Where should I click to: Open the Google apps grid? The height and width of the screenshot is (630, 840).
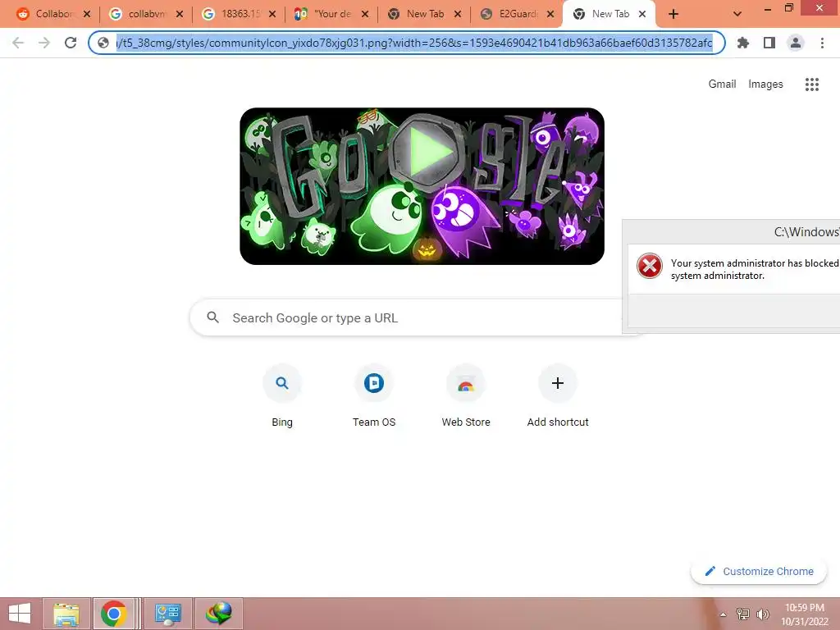(811, 84)
